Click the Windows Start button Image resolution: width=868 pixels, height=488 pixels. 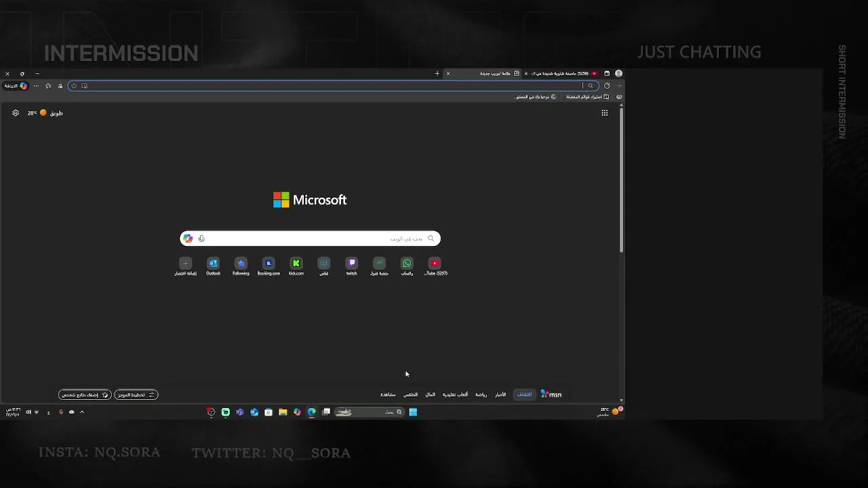(x=413, y=412)
